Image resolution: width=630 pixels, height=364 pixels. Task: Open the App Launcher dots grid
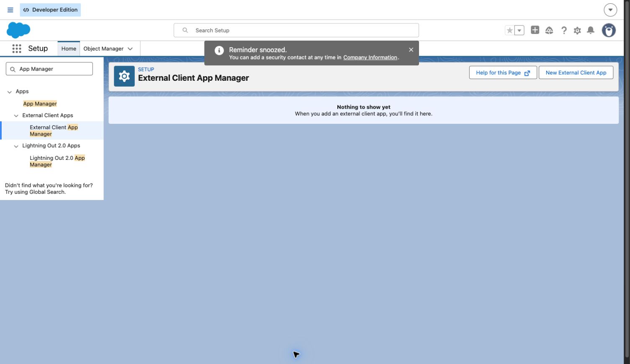coord(17,49)
